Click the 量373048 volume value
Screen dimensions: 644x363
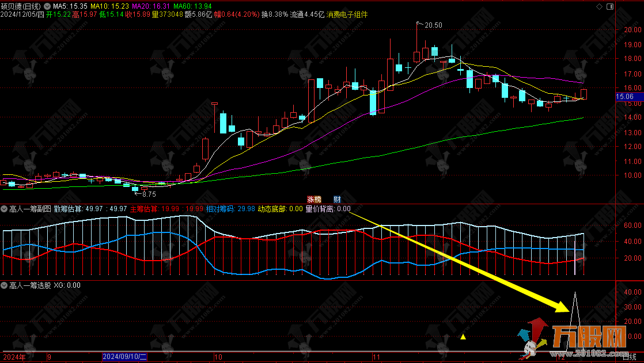click(168, 14)
